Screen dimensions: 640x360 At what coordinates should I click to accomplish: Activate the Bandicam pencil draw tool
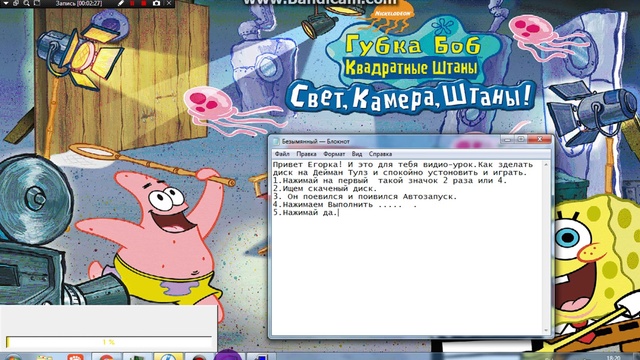(121, 3)
